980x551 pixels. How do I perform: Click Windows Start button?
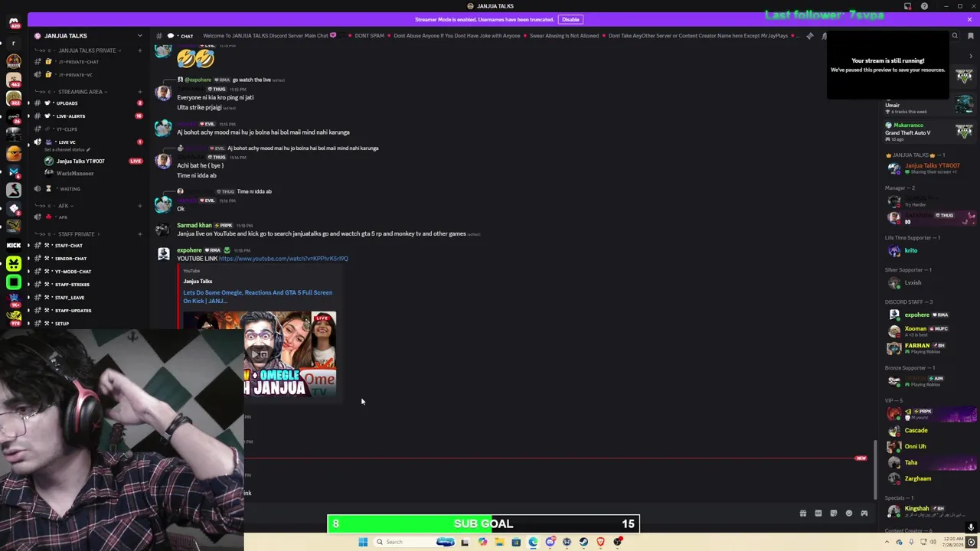point(363,542)
